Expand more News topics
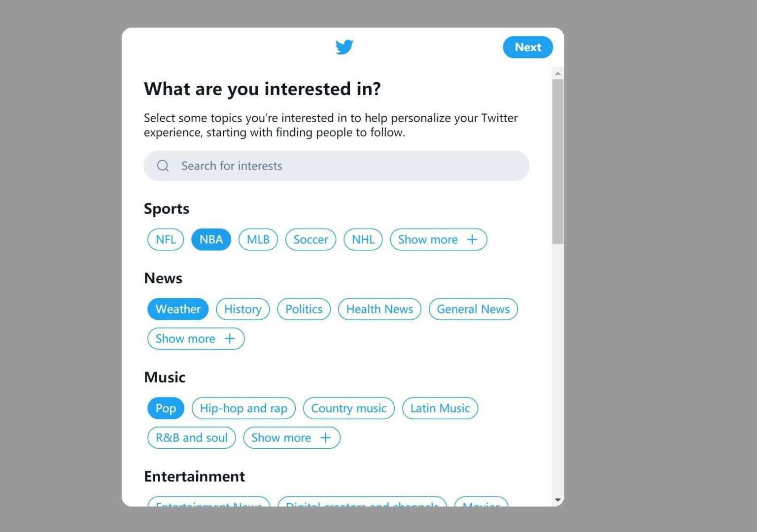Viewport: 757px width, 532px height. click(196, 338)
